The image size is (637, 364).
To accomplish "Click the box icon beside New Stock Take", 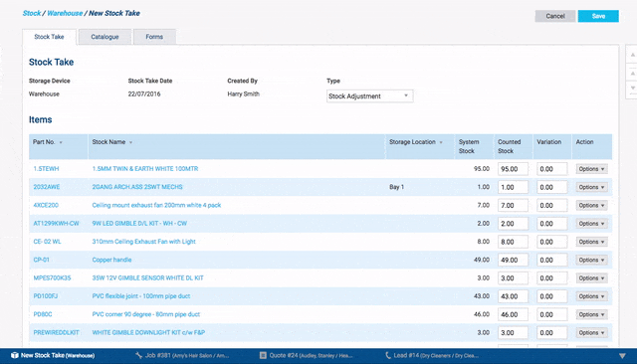I will coord(15,355).
